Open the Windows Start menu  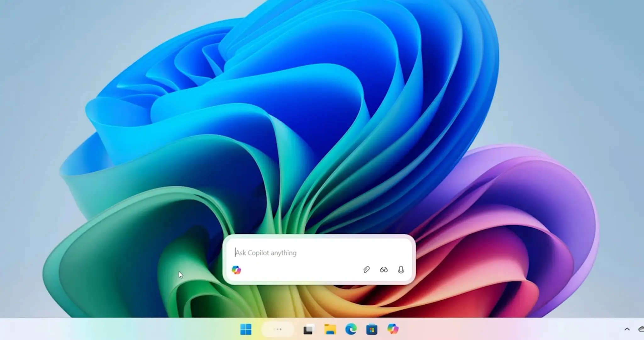246,329
